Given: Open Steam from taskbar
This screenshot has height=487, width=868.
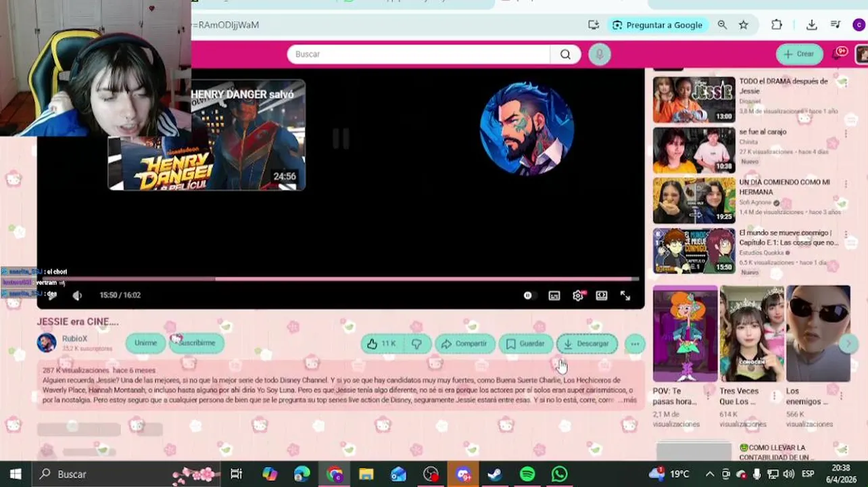Looking at the screenshot, I should 495,474.
